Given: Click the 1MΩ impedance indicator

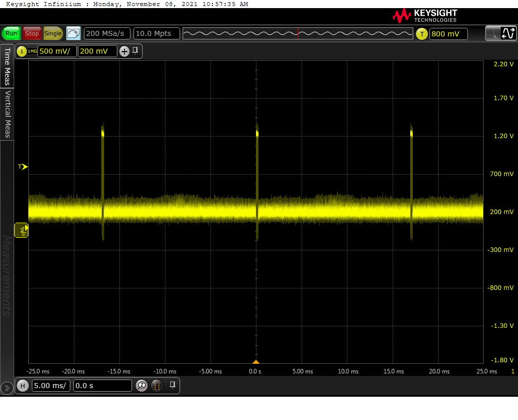Looking at the screenshot, I should click(32, 51).
